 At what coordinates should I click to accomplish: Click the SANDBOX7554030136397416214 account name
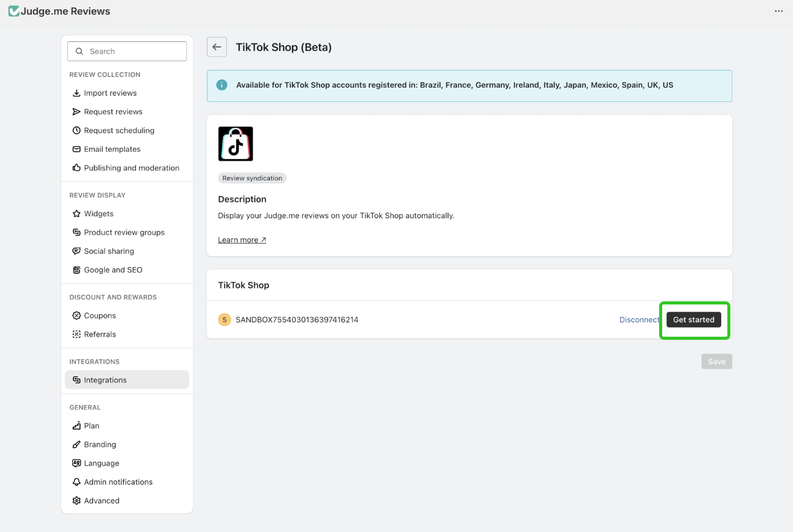click(x=297, y=320)
